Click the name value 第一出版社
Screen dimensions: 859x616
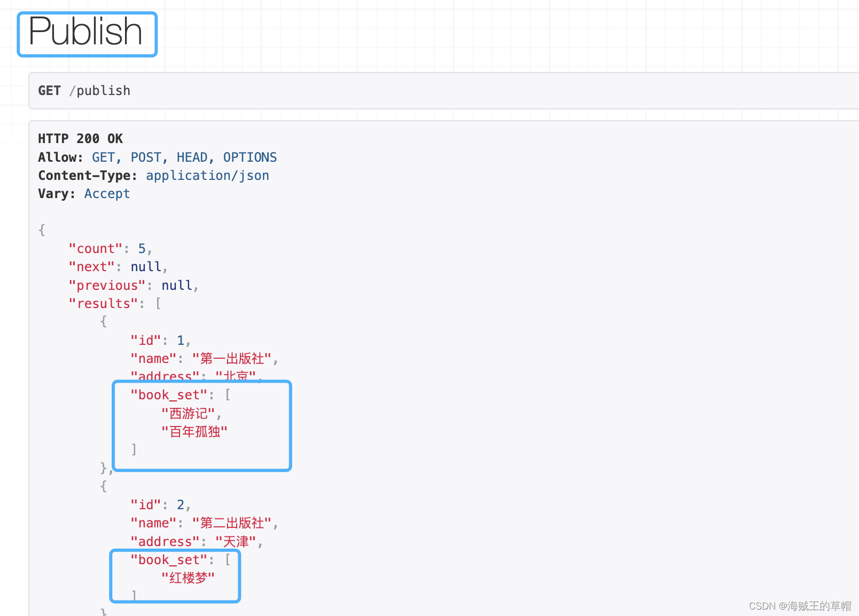232,359
